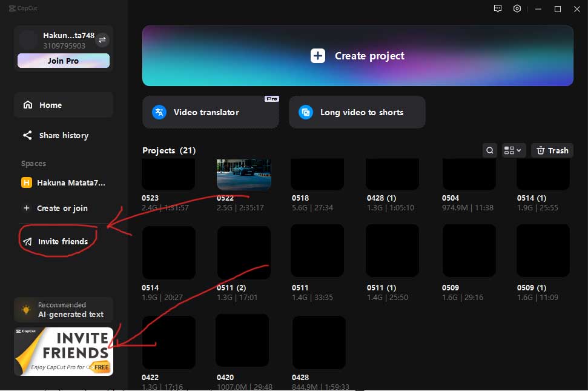Click the Long video to shorts icon

click(306, 112)
